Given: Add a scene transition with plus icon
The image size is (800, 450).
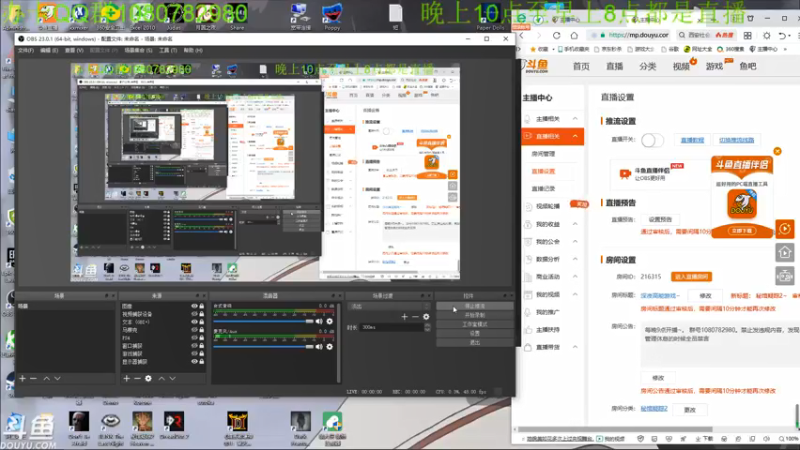Looking at the screenshot, I should pos(405,317).
